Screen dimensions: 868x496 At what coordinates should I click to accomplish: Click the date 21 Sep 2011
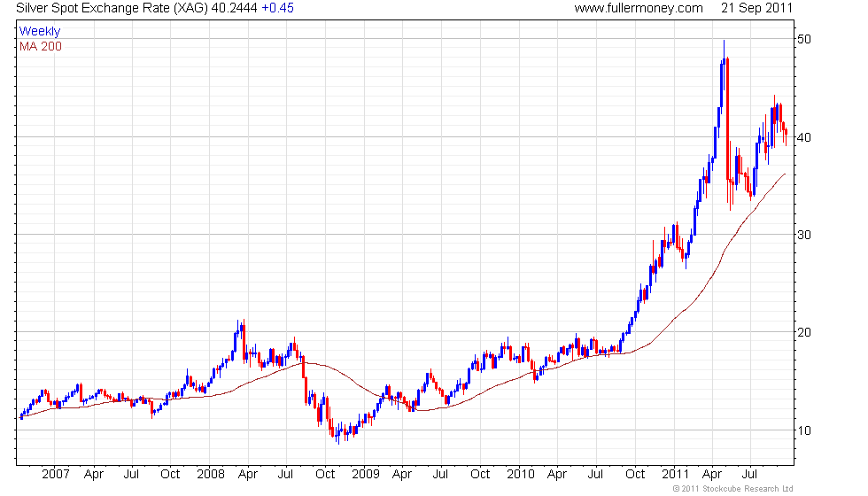(756, 8)
